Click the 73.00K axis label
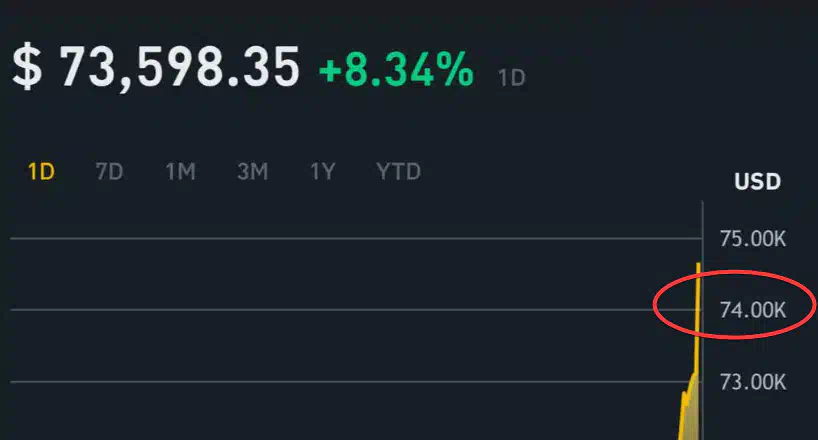 pyautogui.click(x=753, y=382)
